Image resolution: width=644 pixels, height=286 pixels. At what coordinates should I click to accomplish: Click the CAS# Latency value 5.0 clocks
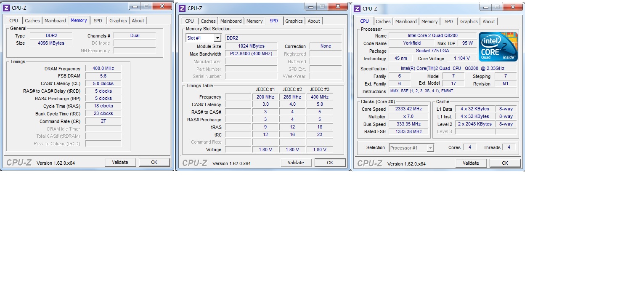(103, 83)
